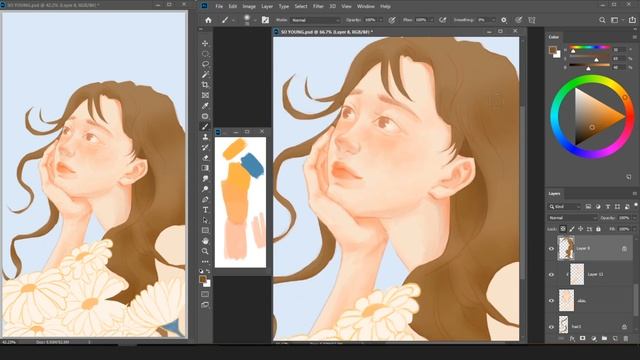This screenshot has height=360, width=640.
Task: Click the add layer mask button
Action: (x=582, y=338)
